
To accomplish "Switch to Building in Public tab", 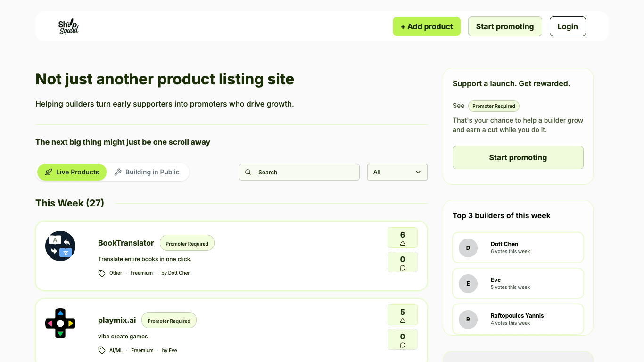I will coord(147,172).
